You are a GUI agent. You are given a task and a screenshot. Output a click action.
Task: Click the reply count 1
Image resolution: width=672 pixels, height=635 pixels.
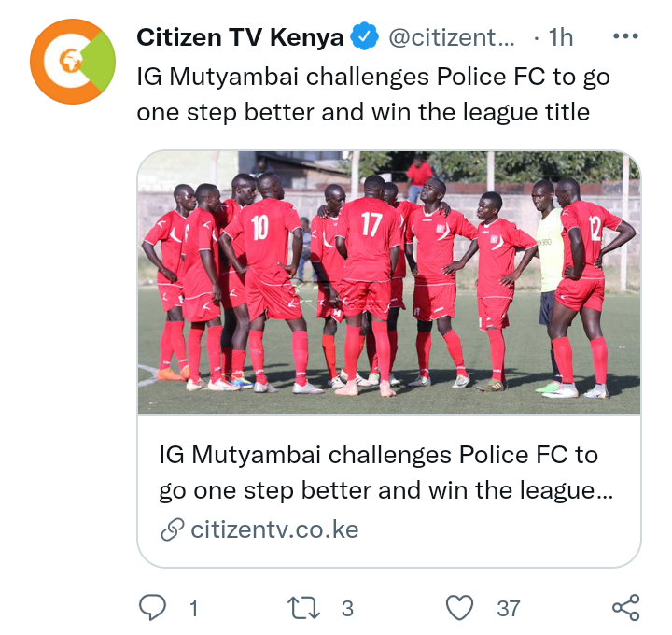194,609
